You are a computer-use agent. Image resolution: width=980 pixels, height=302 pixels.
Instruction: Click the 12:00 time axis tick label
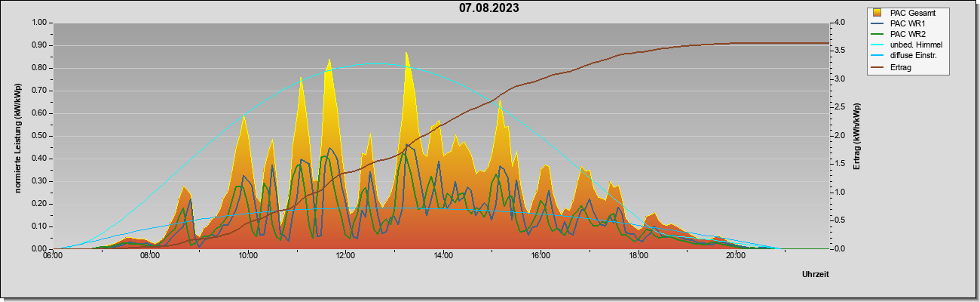[x=345, y=256]
